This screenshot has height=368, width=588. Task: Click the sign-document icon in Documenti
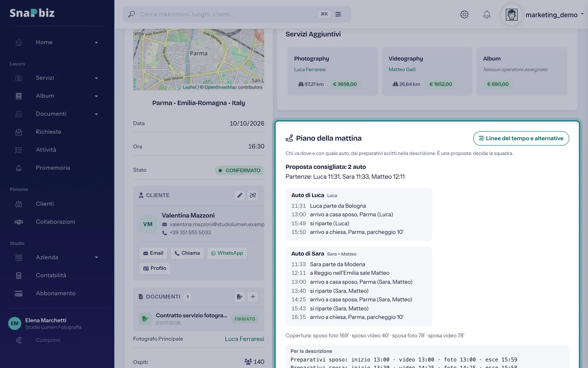pos(240,297)
